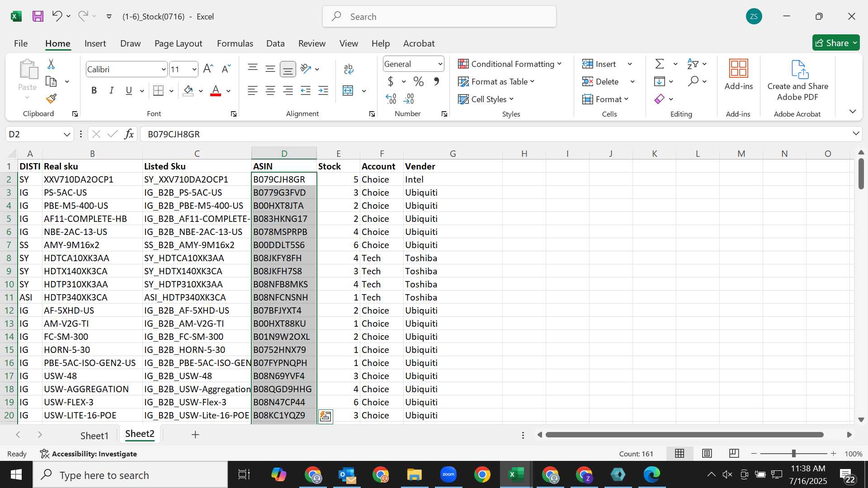Expand the formula bar chevron

coord(856,134)
